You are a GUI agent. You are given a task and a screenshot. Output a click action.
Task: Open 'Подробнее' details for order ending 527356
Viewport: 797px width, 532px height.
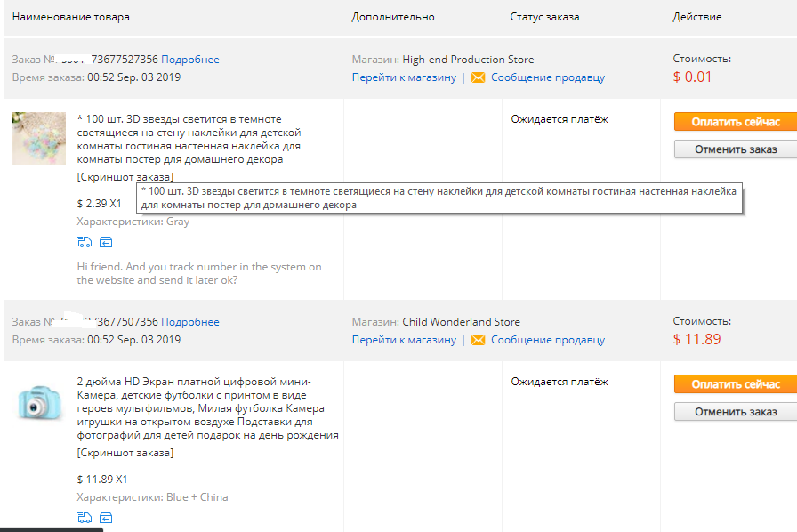(x=190, y=60)
